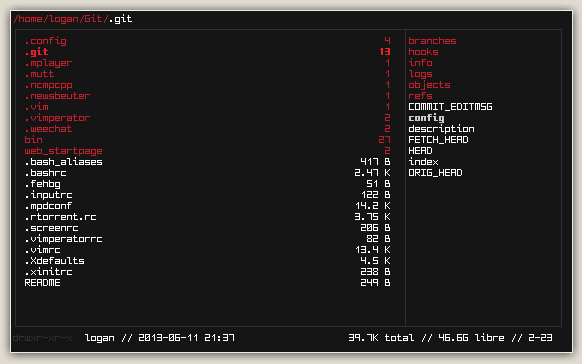Image resolution: width=582 pixels, height=364 pixels.
Task: Open the branches folder in preview pane
Action: pyautogui.click(x=432, y=41)
